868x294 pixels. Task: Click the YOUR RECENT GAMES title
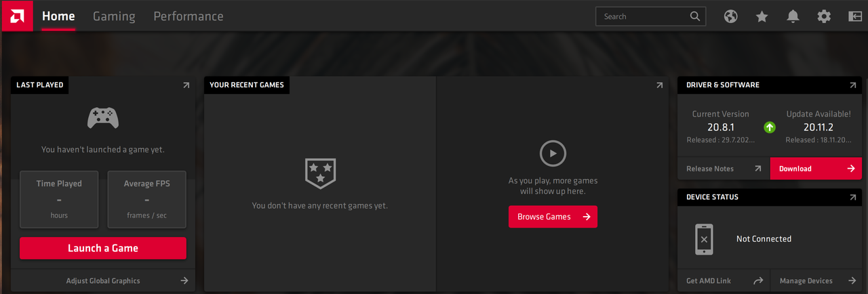click(x=247, y=85)
